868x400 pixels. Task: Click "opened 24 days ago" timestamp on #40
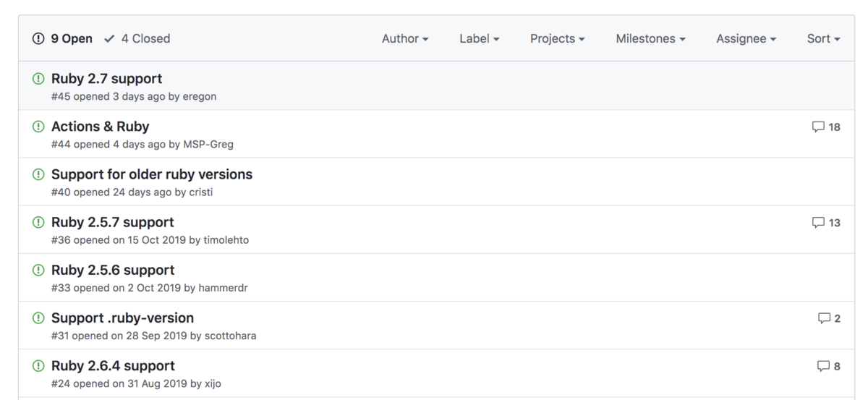(x=122, y=192)
